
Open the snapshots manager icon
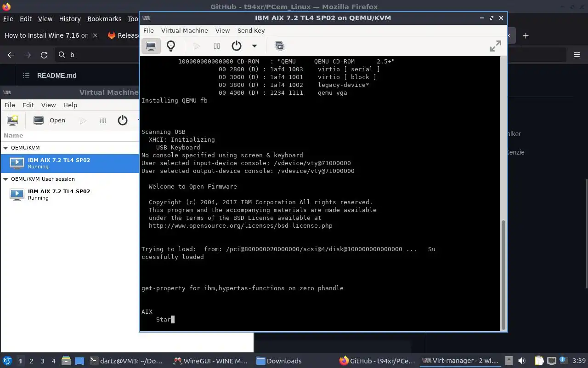[279, 46]
